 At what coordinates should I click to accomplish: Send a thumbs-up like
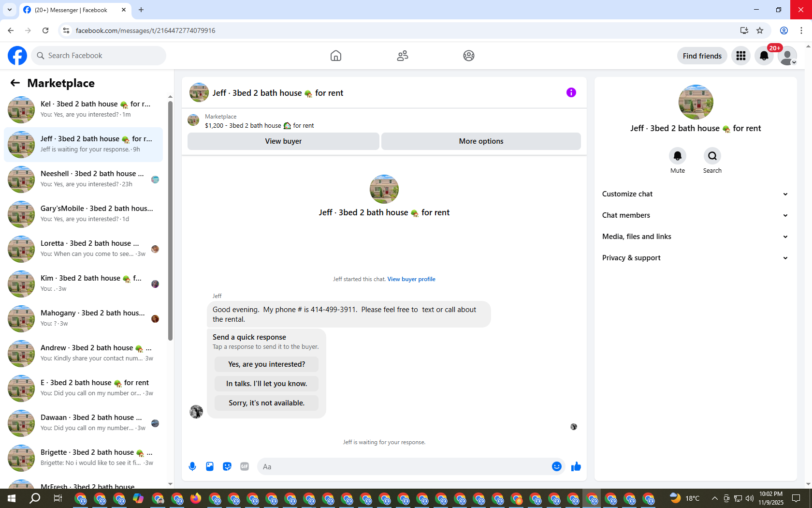click(x=576, y=466)
